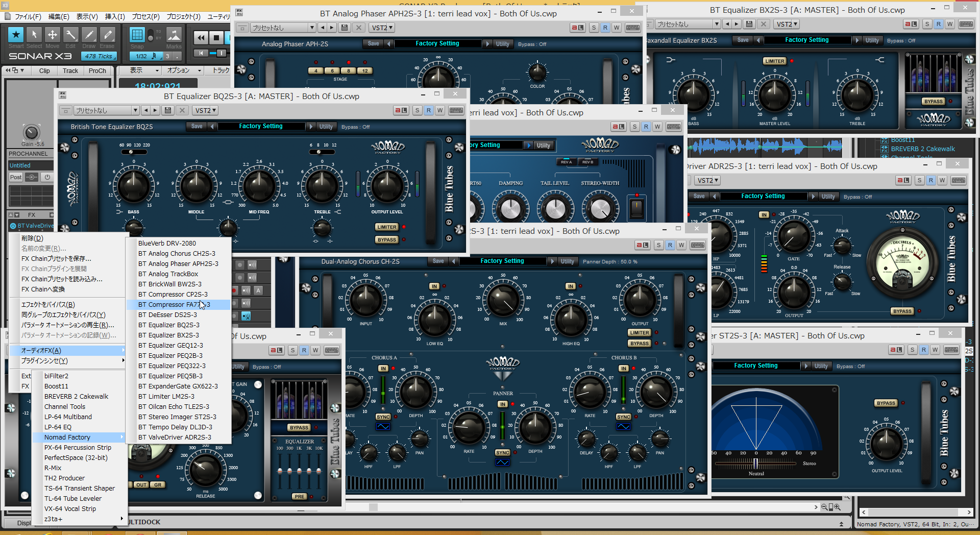Toggle Solo S button in BQ2S-3 window
Viewport: 980px width, 535px height.
click(x=418, y=110)
